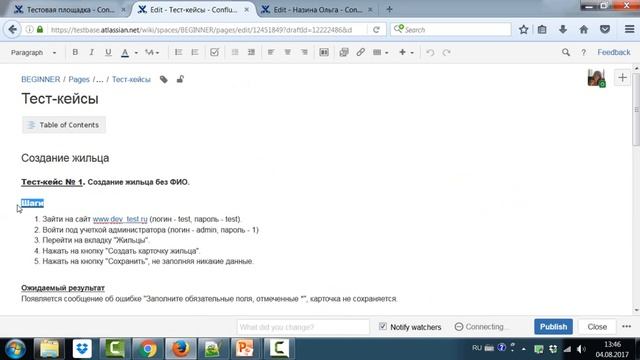Open more options ellipsis in footer
Image resolution: width=640 pixels, height=360 pixels.
627,327
